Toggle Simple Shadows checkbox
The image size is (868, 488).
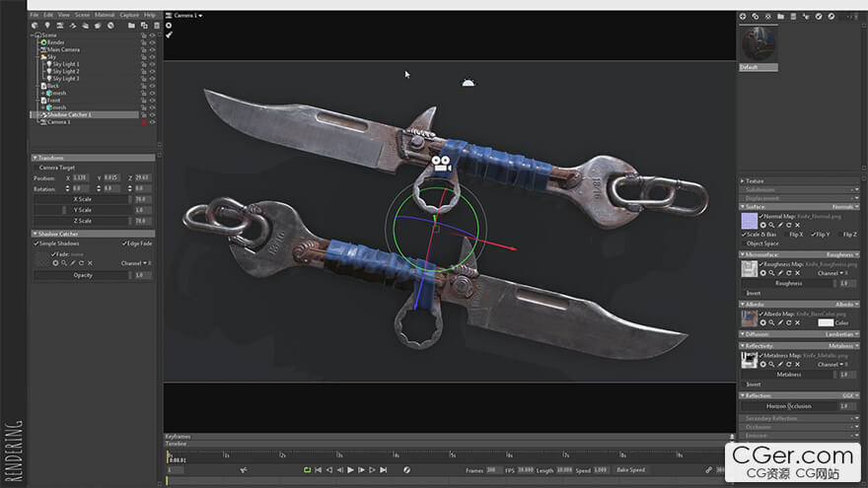[x=36, y=244]
